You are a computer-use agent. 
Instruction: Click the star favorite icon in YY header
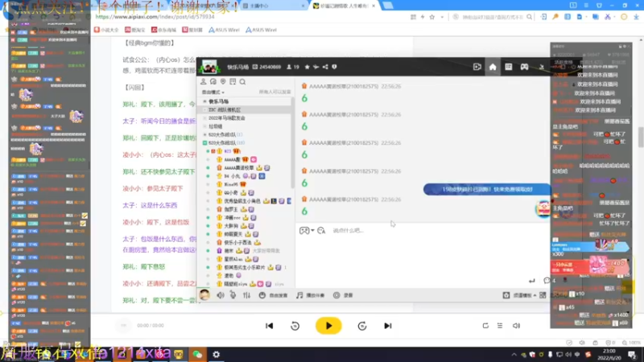pos(308,67)
